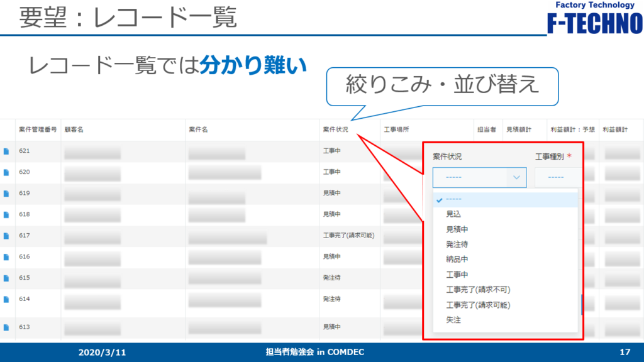644x362 pixels.
Task: Sort by 案件名 column header
Action: (198, 129)
